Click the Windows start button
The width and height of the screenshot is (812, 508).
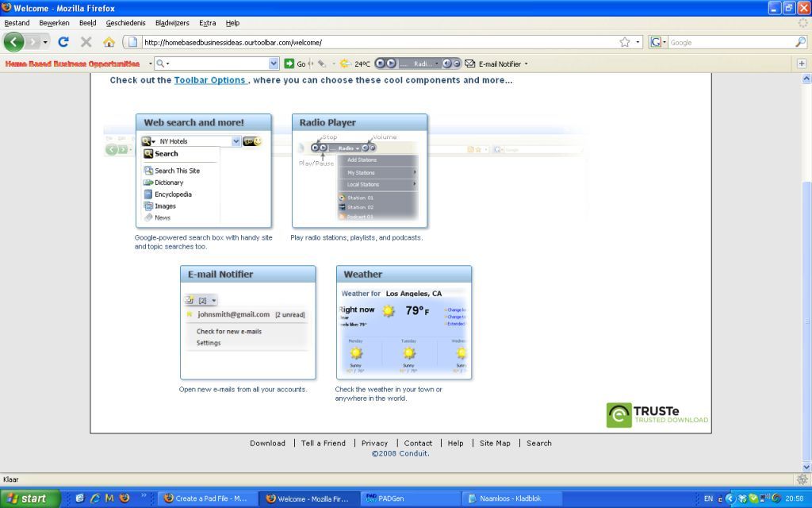tap(30, 498)
